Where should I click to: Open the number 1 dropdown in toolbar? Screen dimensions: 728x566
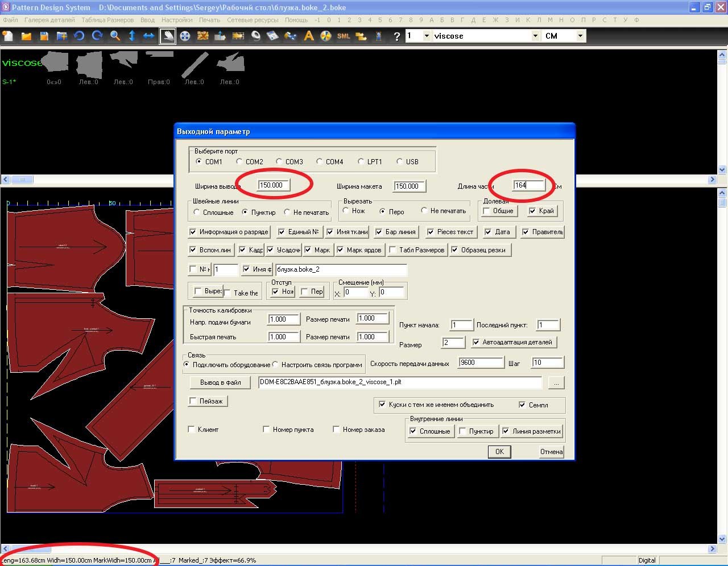coord(427,36)
